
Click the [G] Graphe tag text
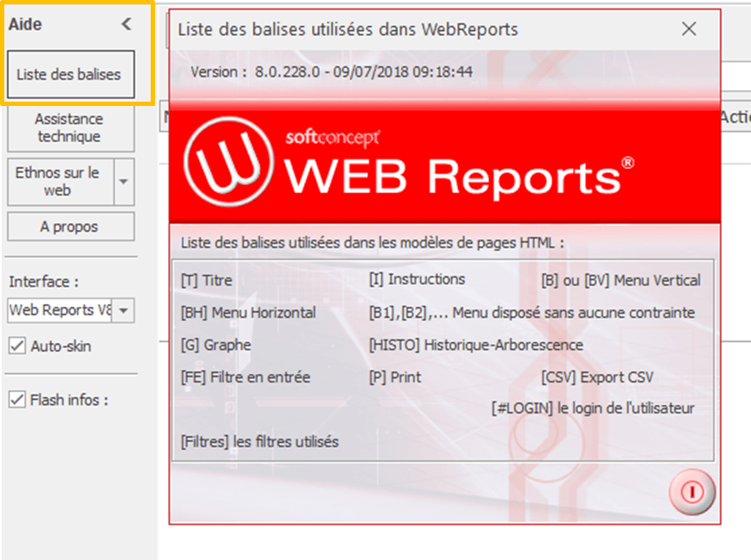[x=215, y=345]
